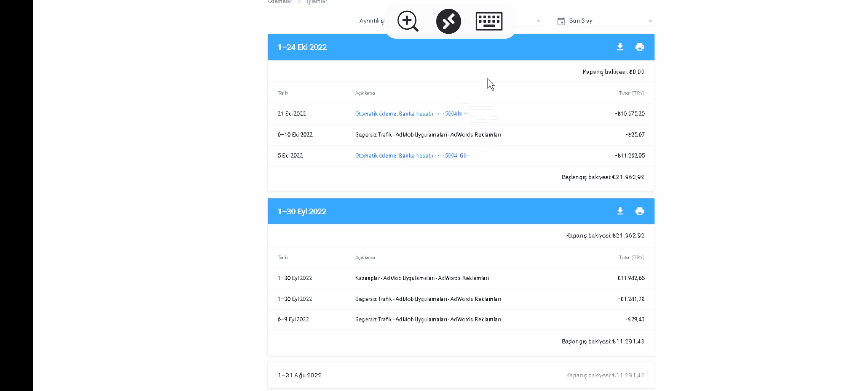This screenshot has height=391, width=868.
Task: Open the on-screen keyboard icon
Action: tap(489, 21)
